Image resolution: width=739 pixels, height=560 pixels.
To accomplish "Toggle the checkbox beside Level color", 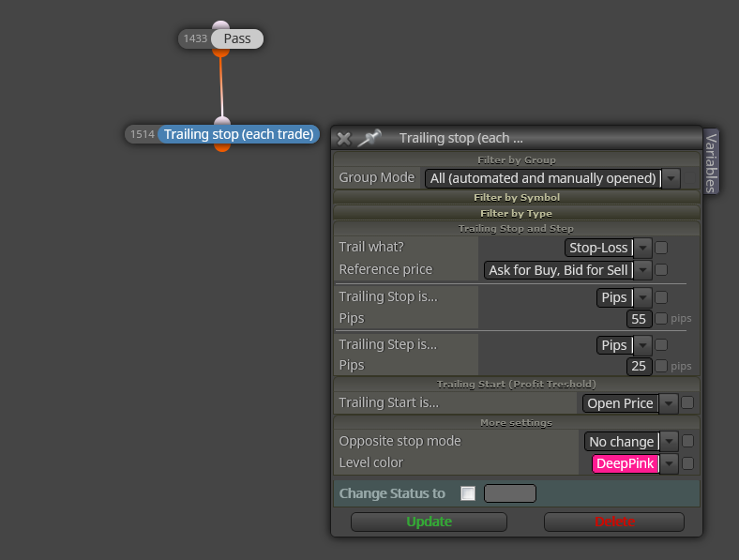I will pyautogui.click(x=687, y=463).
